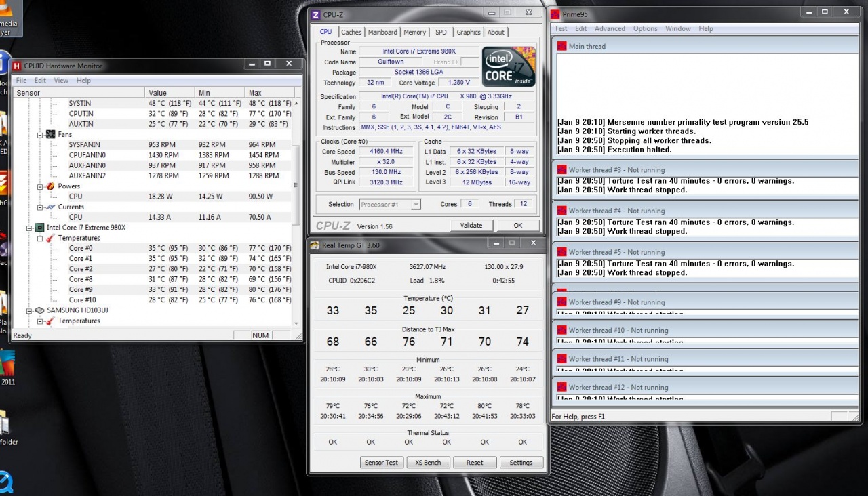Open the About tab in CPU-Z
This screenshot has height=496, width=868.
coord(496,32)
